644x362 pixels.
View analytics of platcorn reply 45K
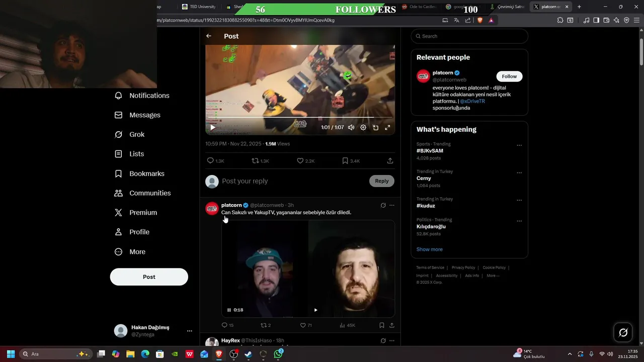tap(347, 325)
